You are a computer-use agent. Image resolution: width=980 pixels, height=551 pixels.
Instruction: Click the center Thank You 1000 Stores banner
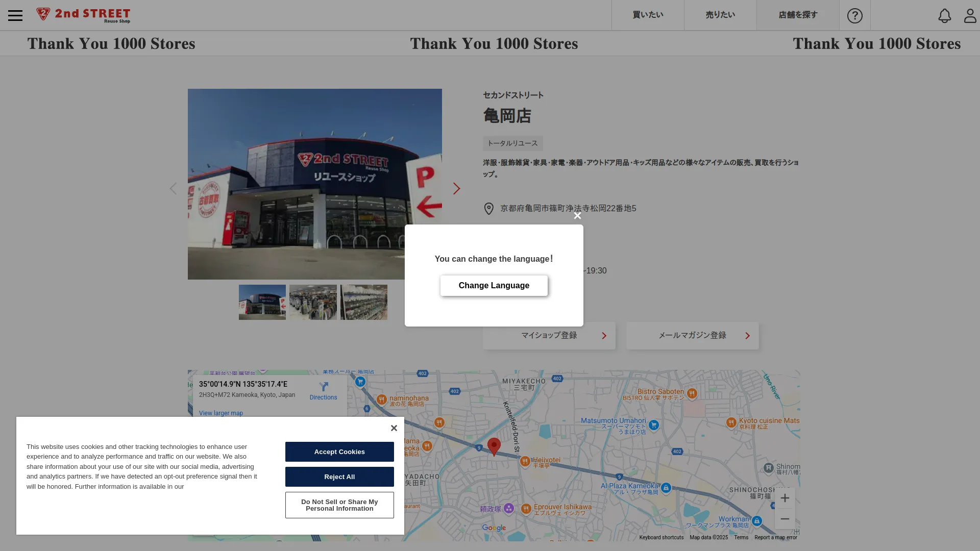494,44
